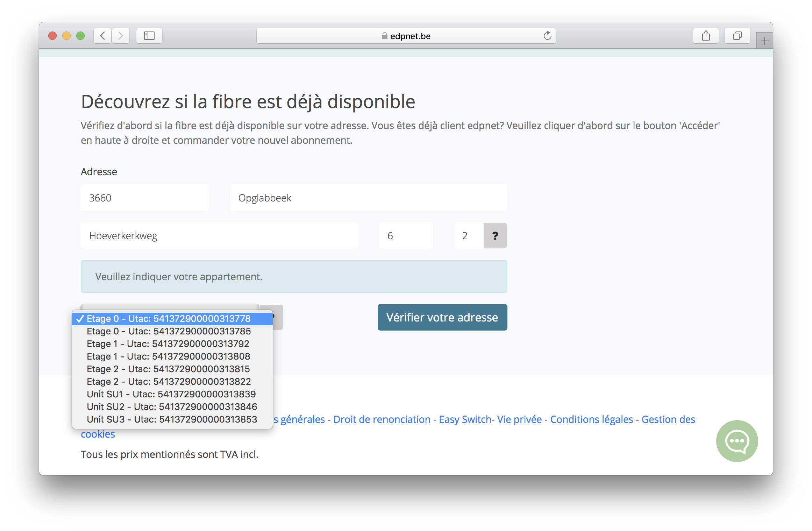Open the live chat bubble
This screenshot has width=812, height=531.
pos(737,441)
